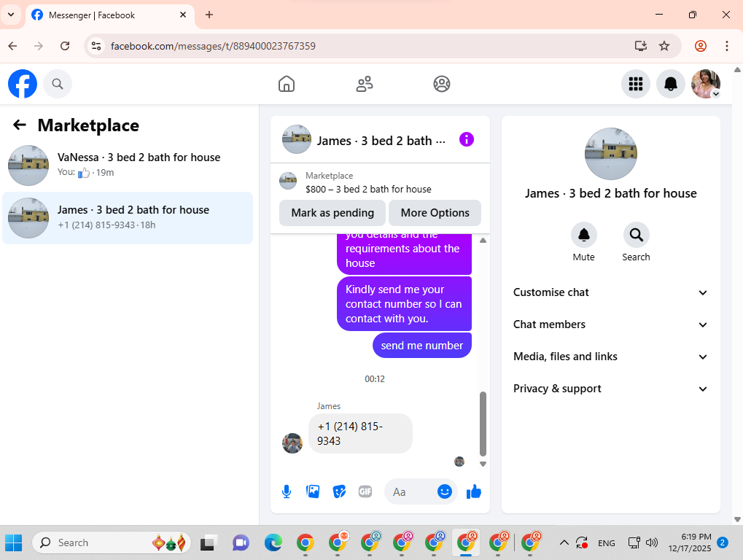Reload the page with the browser refresh icon
The image size is (743, 560).
click(x=65, y=46)
